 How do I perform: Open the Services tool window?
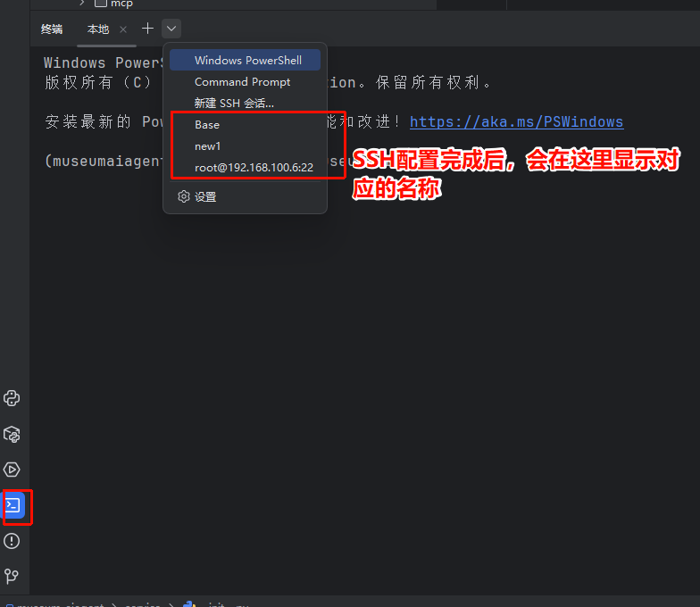(12, 470)
